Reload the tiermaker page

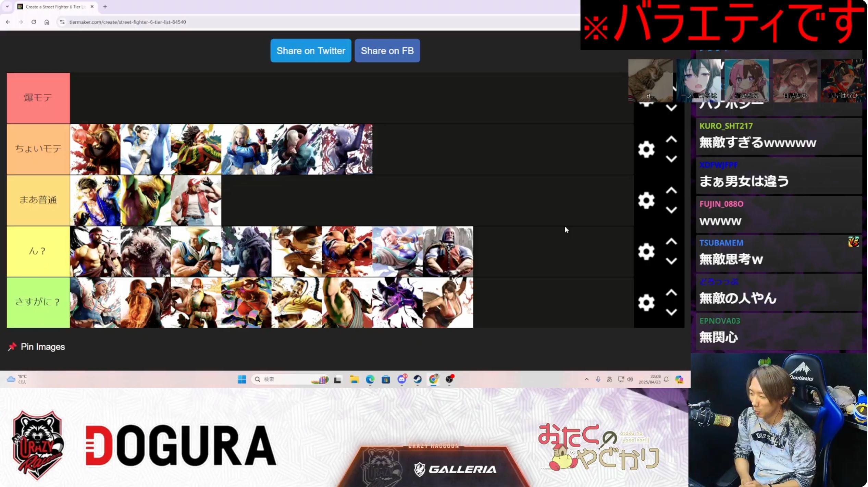pyautogui.click(x=34, y=22)
